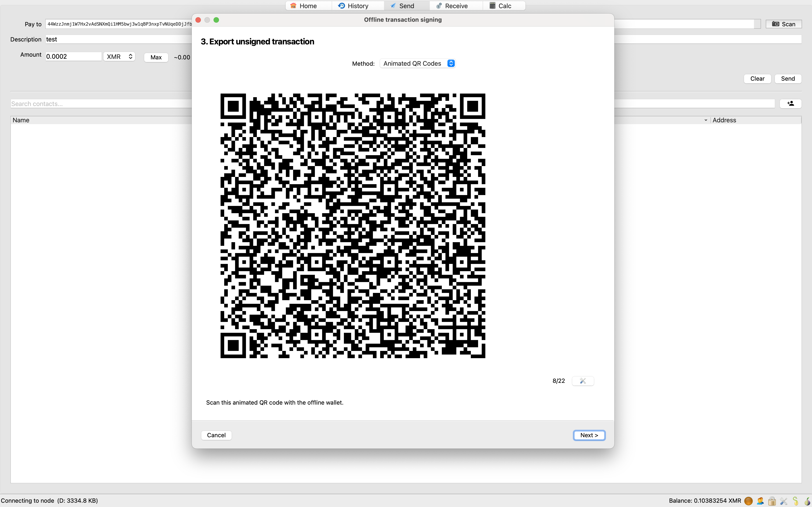Click the Scan camera button

tap(783, 24)
